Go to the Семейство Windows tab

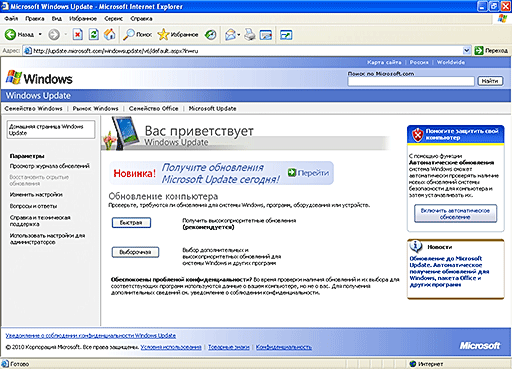click(x=33, y=108)
